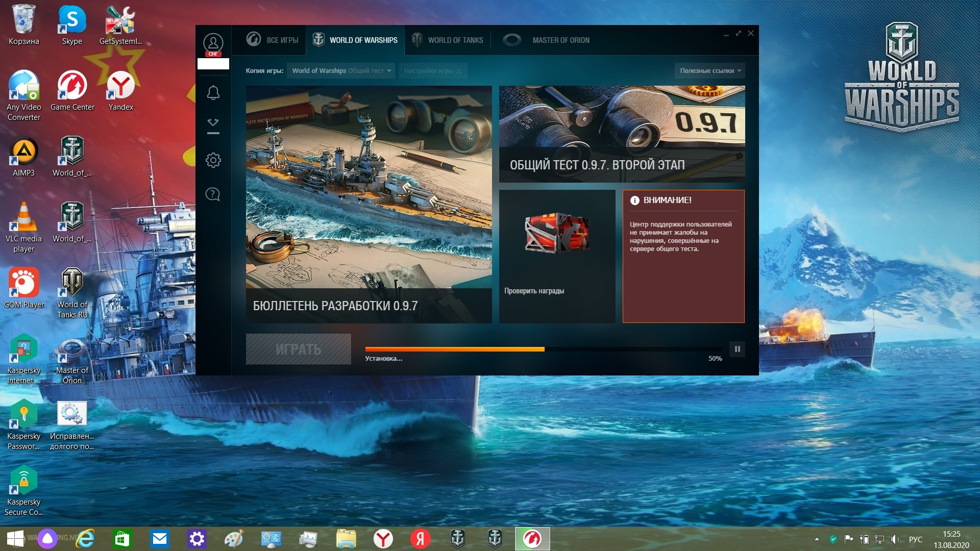The height and width of the screenshot is (551, 980).
Task: Select the Master of Orion tab
Action: 546,40
